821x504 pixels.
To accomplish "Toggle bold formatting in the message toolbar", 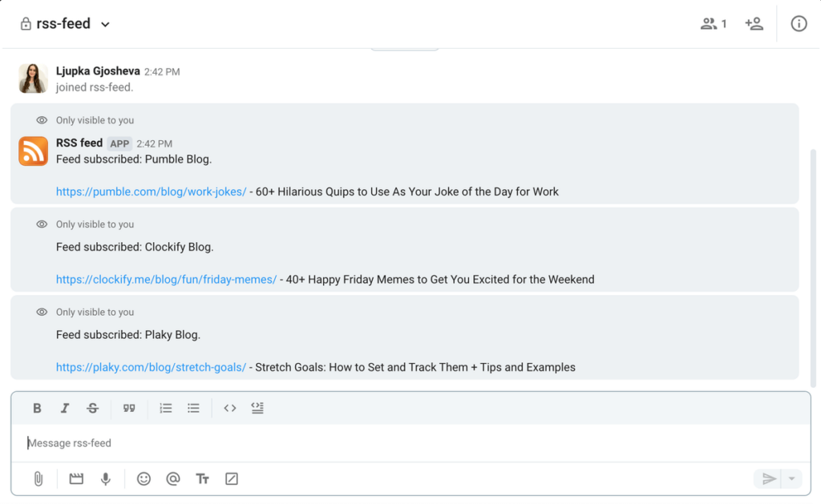I will pos(37,408).
